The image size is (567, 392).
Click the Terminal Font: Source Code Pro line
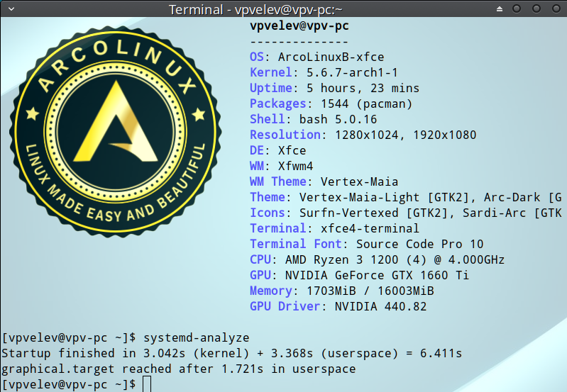point(367,244)
